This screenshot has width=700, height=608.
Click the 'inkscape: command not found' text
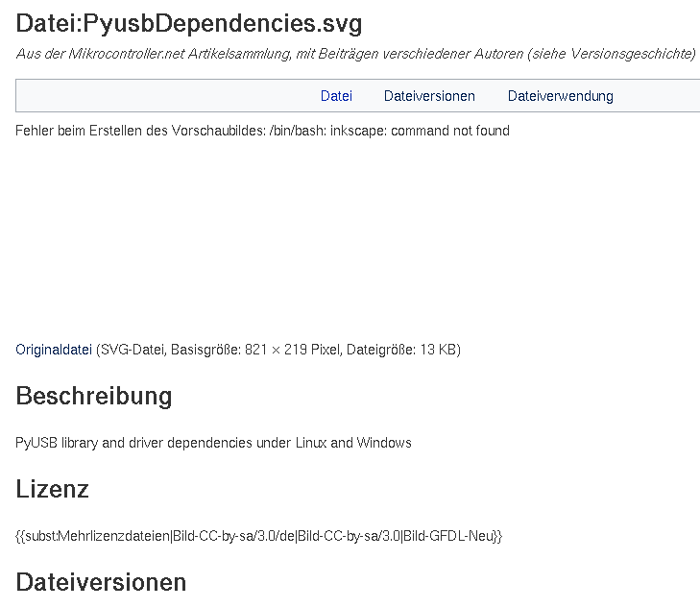point(420,131)
